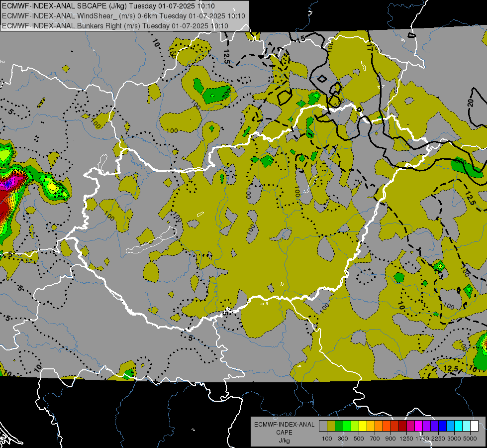Viewport: 487px width, 448px height.
Task: Select the dark red 1250 legend swatch
Action: [402, 426]
